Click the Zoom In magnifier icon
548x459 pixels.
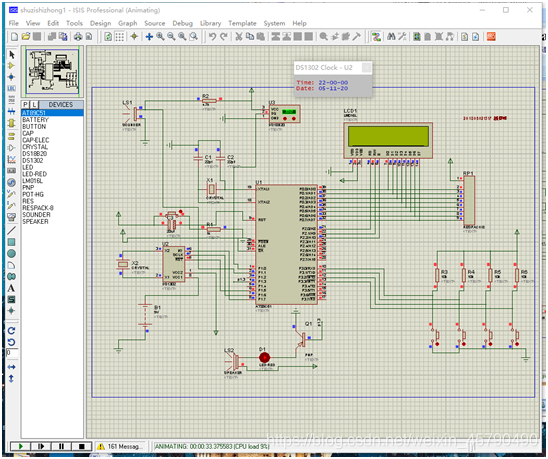[160, 36]
